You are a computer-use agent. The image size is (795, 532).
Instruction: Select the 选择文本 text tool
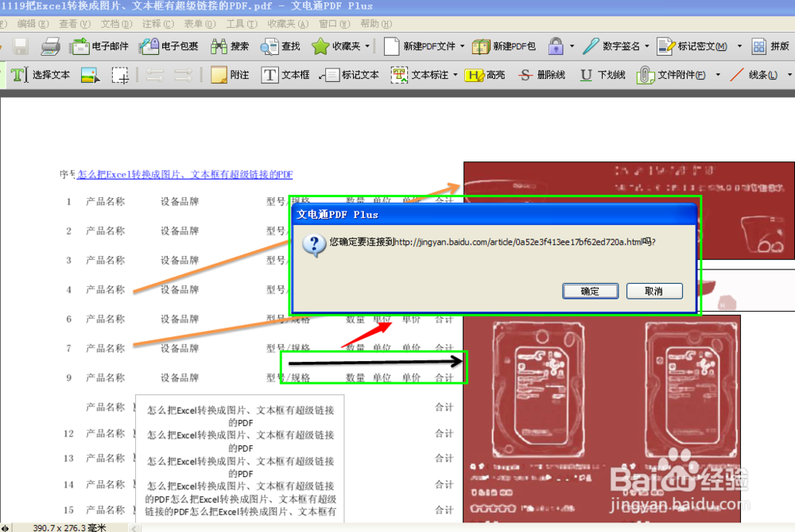point(40,75)
